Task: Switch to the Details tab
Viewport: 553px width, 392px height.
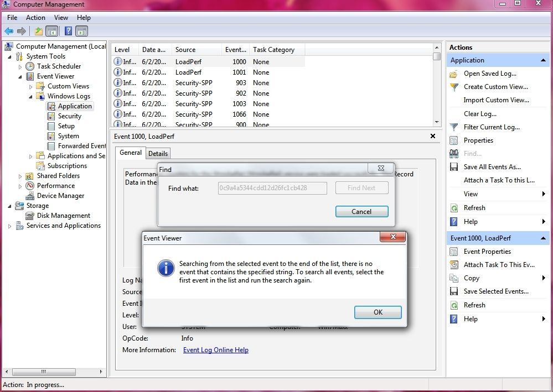Action: (158, 154)
